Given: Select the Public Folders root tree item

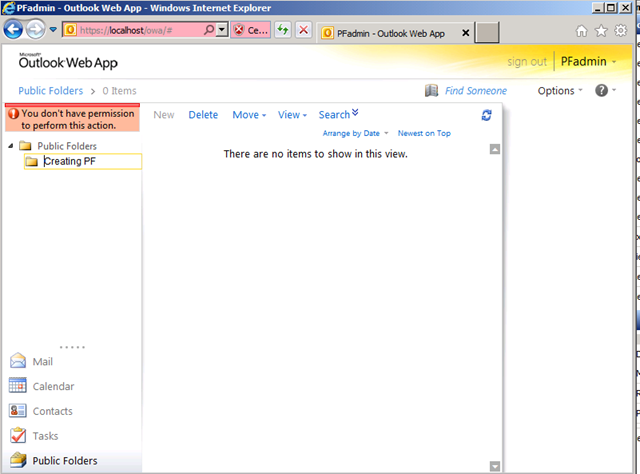Looking at the screenshot, I should point(67,146).
